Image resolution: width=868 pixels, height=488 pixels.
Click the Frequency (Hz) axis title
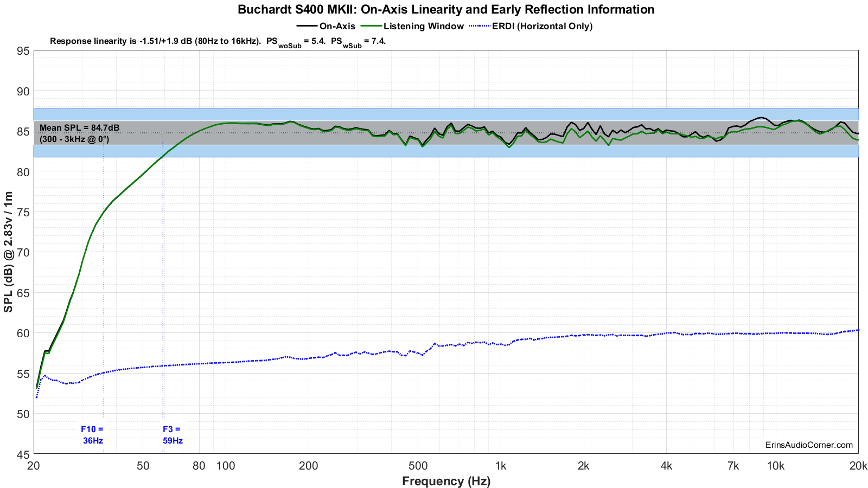(x=446, y=481)
